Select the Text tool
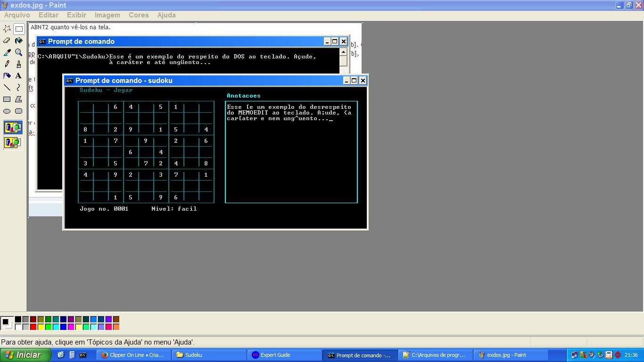 (19, 75)
